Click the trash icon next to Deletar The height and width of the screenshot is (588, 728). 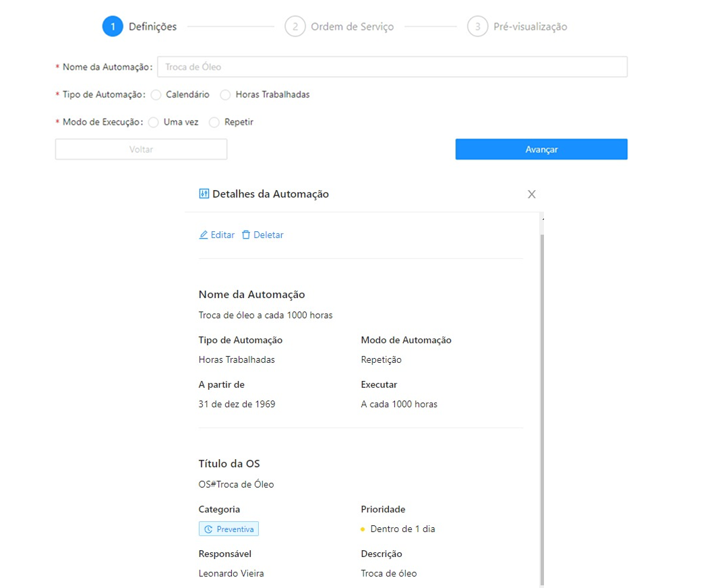tap(246, 235)
